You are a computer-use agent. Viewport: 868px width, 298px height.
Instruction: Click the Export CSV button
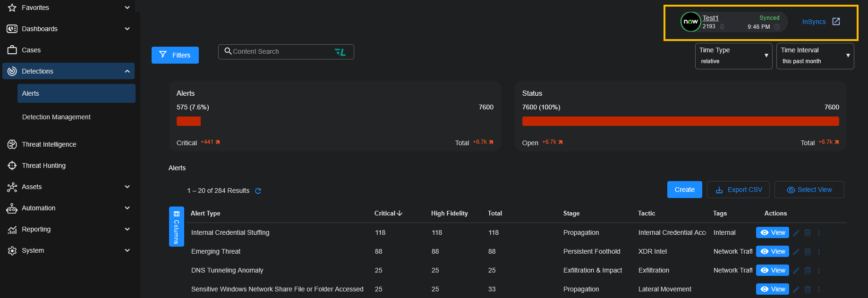tap(739, 190)
